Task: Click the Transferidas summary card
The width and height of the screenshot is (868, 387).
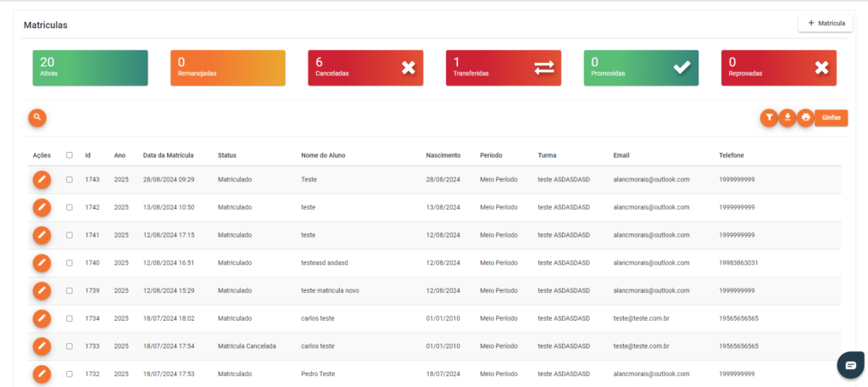Action: [x=504, y=68]
